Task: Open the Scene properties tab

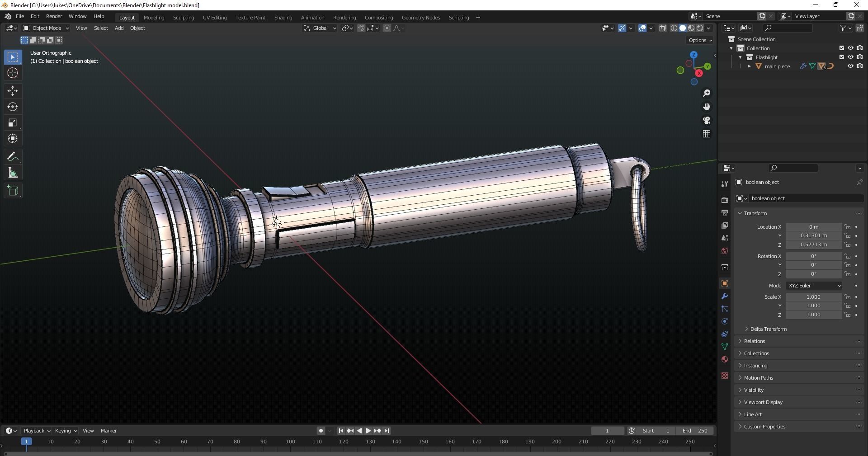Action: [725, 238]
